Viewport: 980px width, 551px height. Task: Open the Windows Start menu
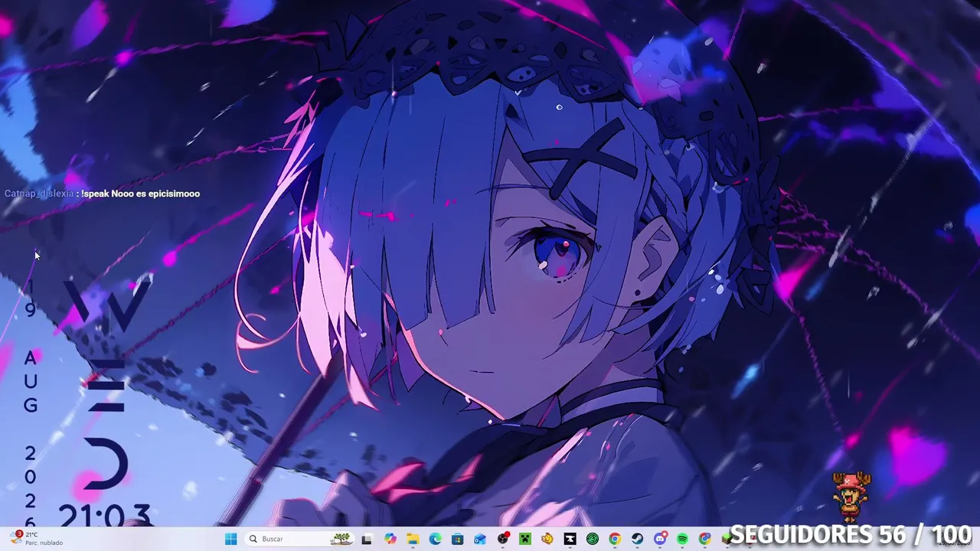(231, 539)
